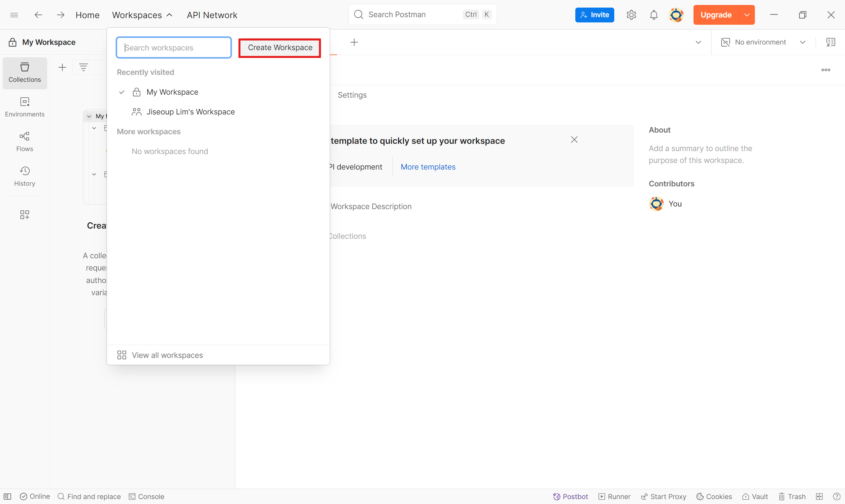Image resolution: width=845 pixels, height=504 pixels.
Task: Switch to the Settings tab
Action: tap(352, 95)
